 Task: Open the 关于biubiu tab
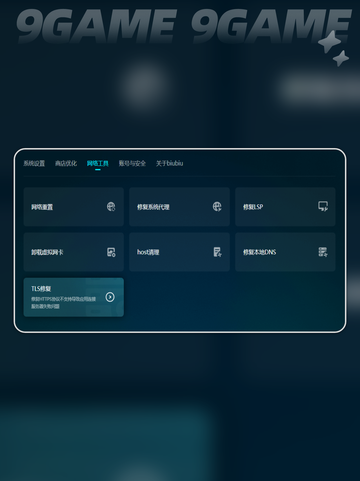(x=169, y=163)
